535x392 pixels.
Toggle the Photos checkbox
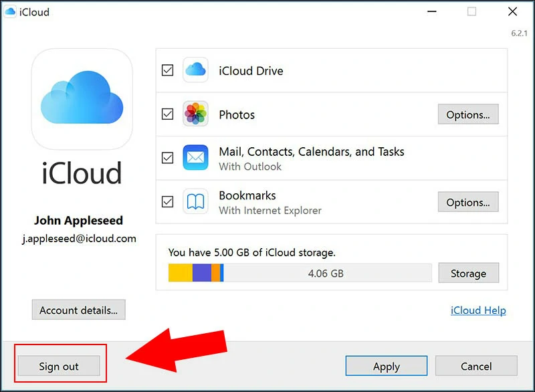click(x=168, y=114)
